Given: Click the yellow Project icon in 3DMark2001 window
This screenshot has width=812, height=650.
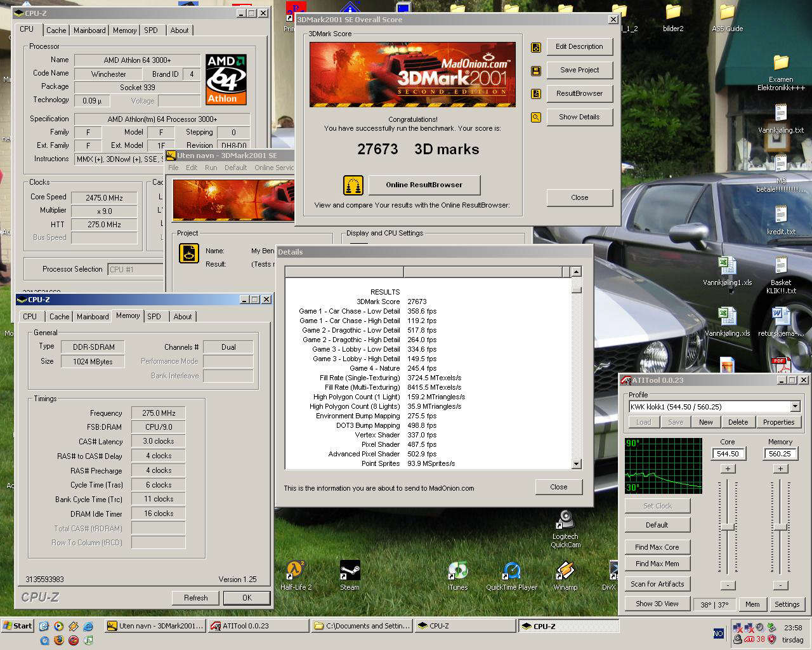Looking at the screenshot, I should pos(188,253).
